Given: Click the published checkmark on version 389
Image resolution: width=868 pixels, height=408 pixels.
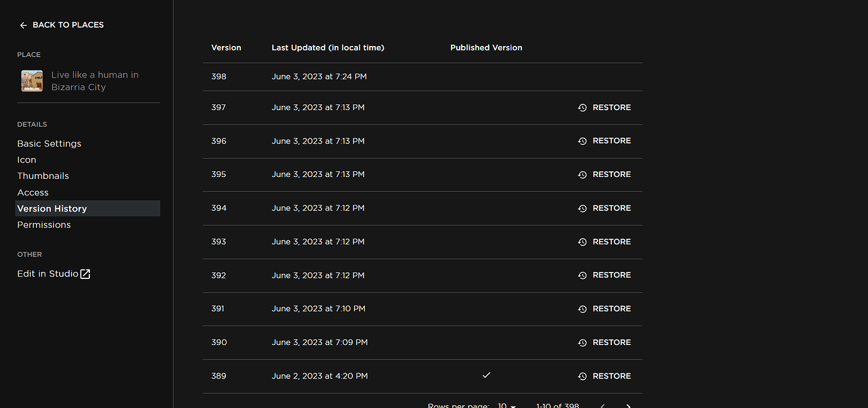Looking at the screenshot, I should 486,375.
